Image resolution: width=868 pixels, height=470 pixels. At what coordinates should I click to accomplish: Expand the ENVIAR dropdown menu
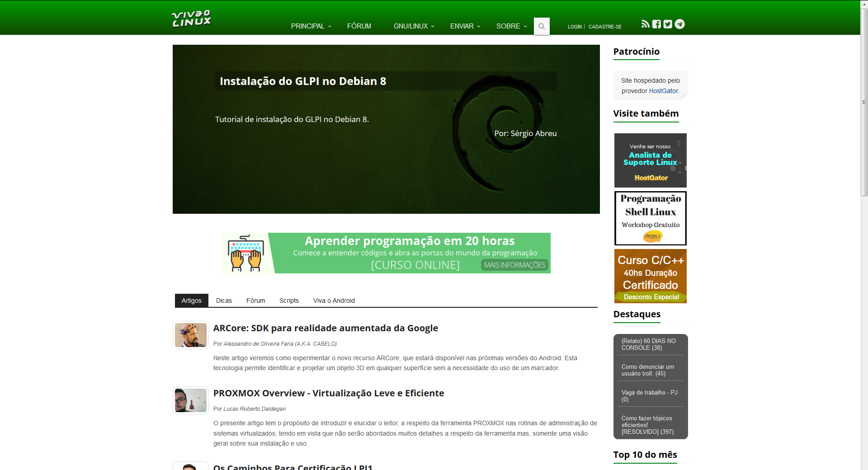coord(465,26)
